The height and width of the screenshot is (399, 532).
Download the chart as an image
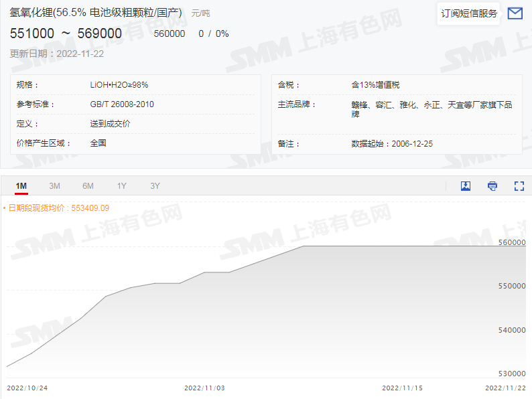pos(466,186)
